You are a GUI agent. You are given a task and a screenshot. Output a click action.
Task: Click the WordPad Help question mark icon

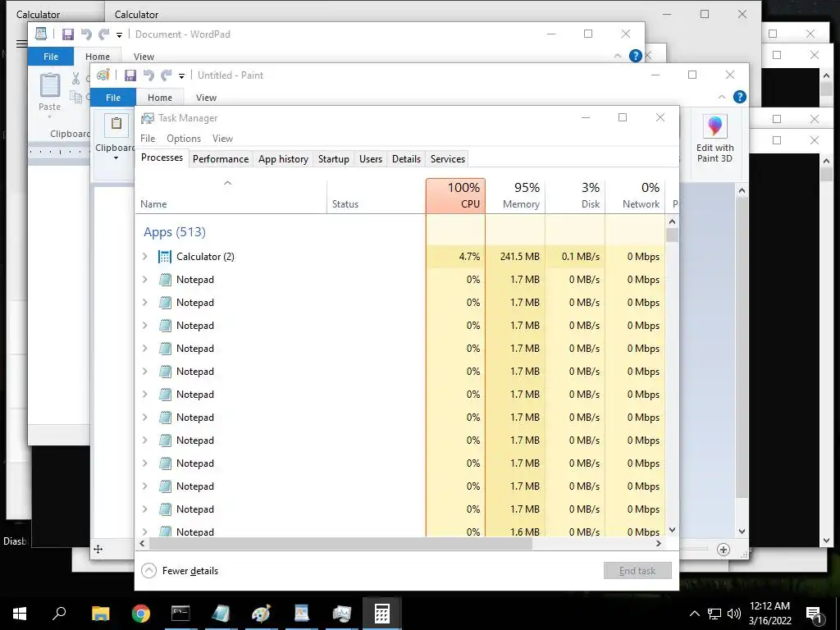pyautogui.click(x=636, y=56)
